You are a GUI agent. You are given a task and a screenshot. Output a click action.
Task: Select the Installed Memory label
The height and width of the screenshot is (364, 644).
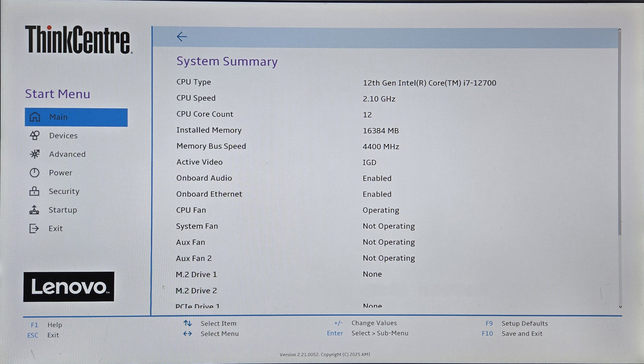tap(209, 131)
